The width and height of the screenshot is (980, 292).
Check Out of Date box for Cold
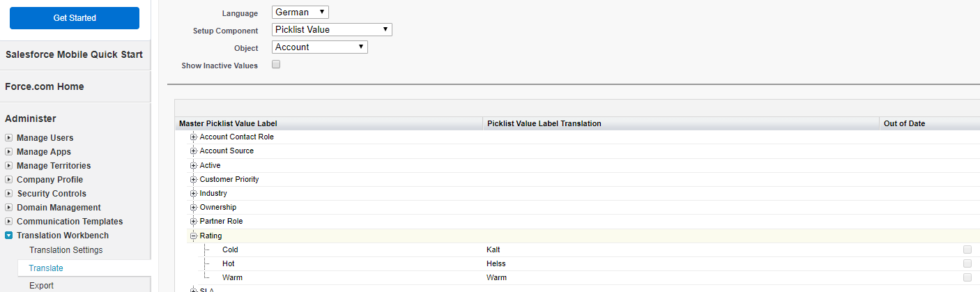(967, 249)
